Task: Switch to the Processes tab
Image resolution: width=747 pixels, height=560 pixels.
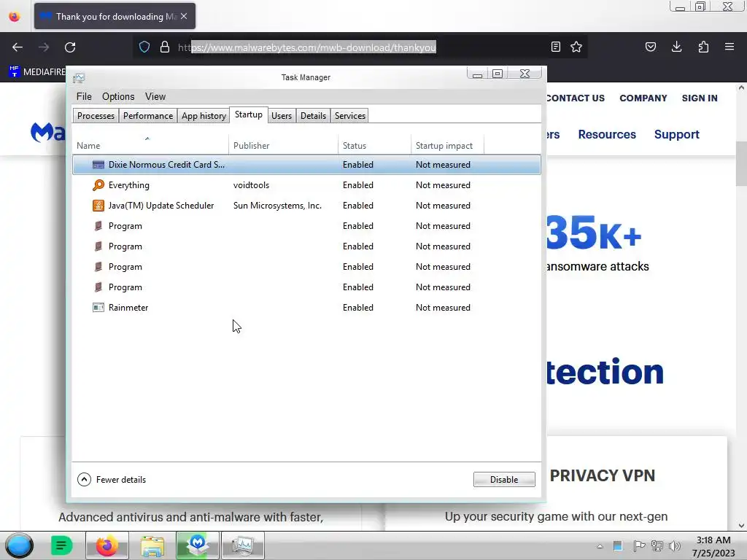Action: click(96, 116)
